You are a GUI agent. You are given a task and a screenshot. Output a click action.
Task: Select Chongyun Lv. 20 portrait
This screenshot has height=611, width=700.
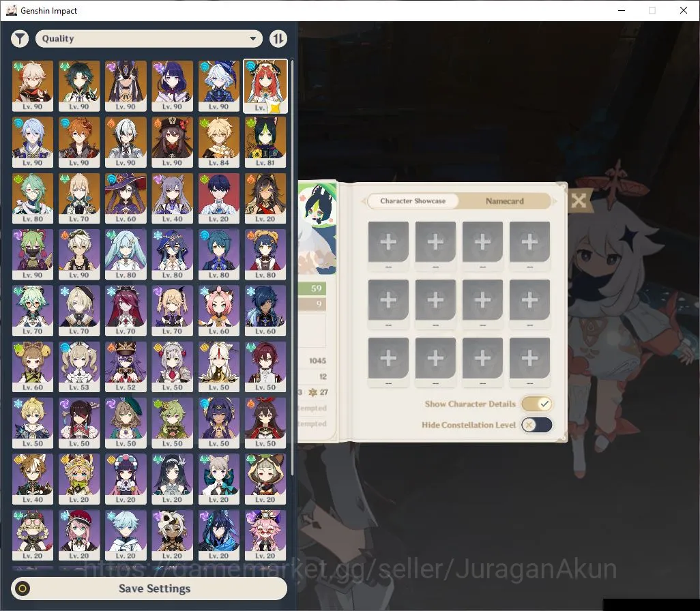pyautogui.click(x=126, y=535)
